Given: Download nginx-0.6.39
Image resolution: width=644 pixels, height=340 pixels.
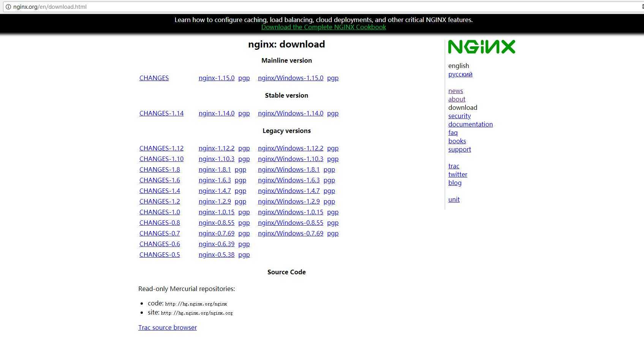Looking at the screenshot, I should coord(217,244).
